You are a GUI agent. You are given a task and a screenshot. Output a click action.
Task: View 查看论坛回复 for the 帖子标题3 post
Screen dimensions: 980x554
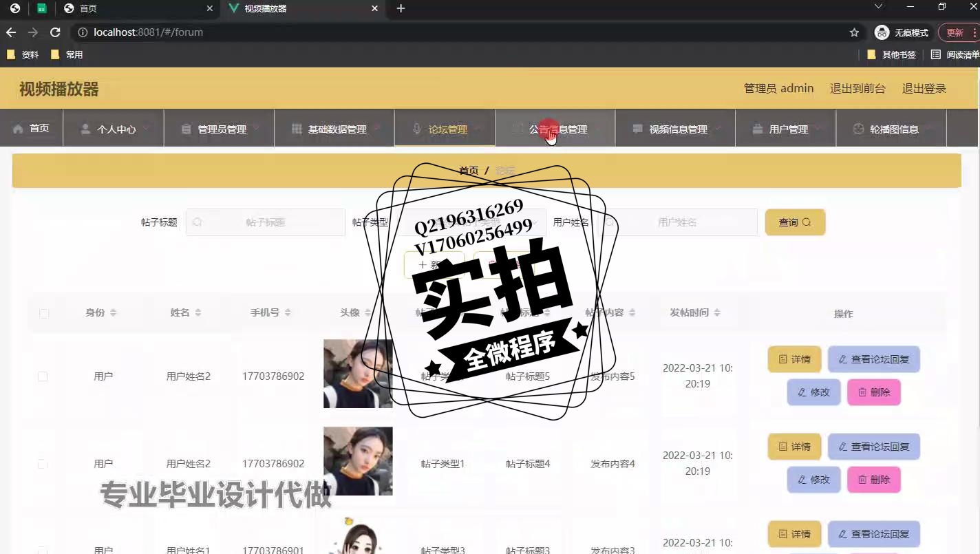click(x=873, y=534)
